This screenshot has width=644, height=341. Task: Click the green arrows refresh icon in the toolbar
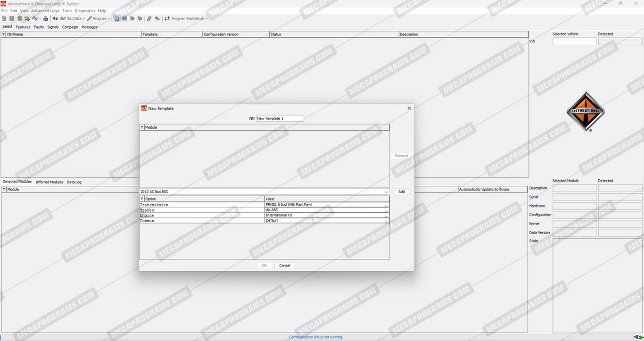[x=27, y=18]
